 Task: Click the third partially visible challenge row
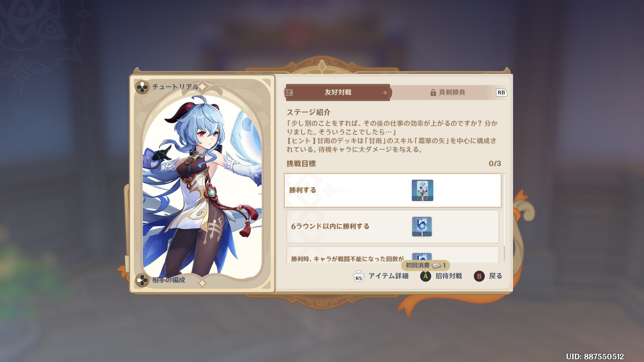(x=393, y=255)
